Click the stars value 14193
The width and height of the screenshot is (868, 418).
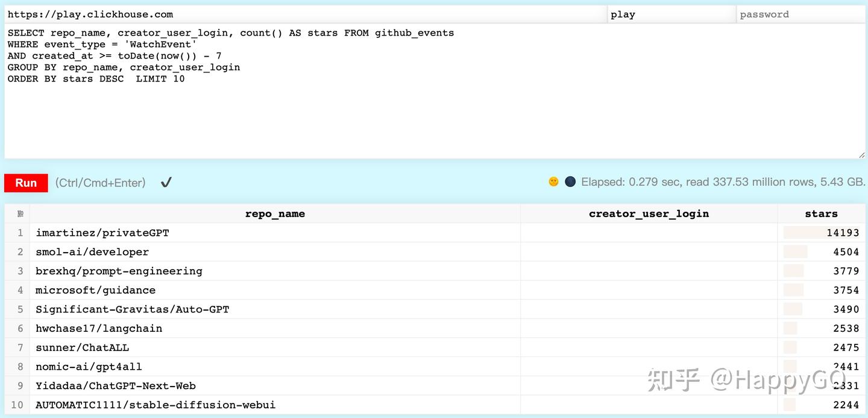click(x=843, y=233)
